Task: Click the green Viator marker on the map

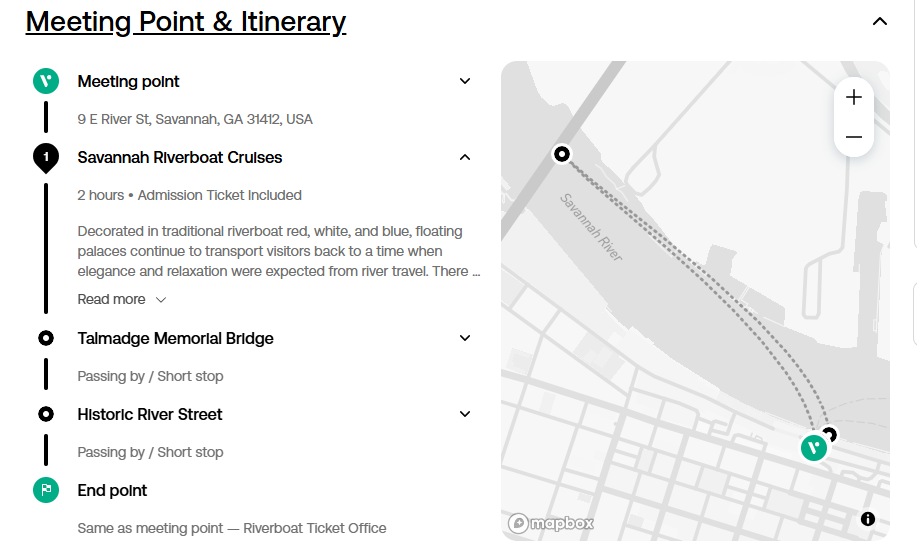Action: coord(813,448)
